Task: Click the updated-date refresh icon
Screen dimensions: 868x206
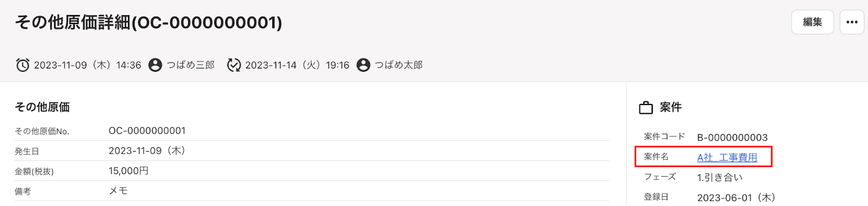Action: [x=234, y=65]
